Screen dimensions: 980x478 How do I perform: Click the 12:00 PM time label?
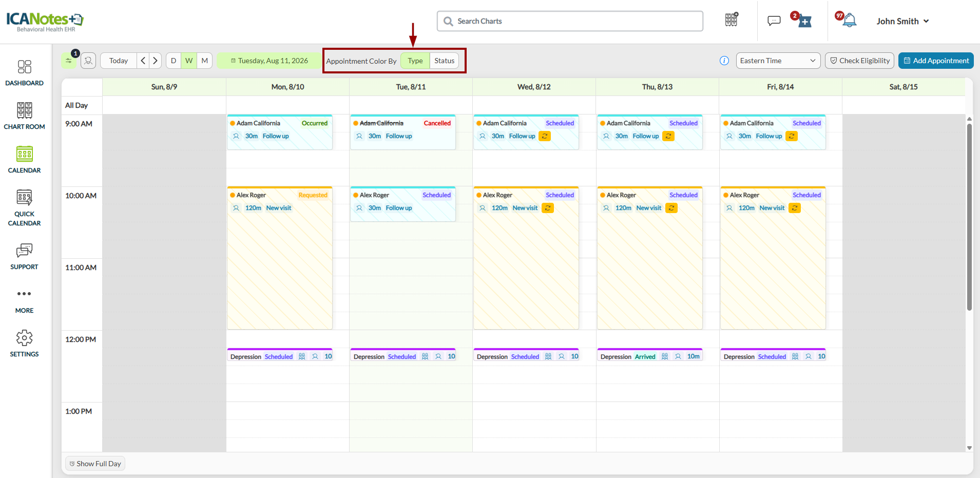tap(81, 339)
